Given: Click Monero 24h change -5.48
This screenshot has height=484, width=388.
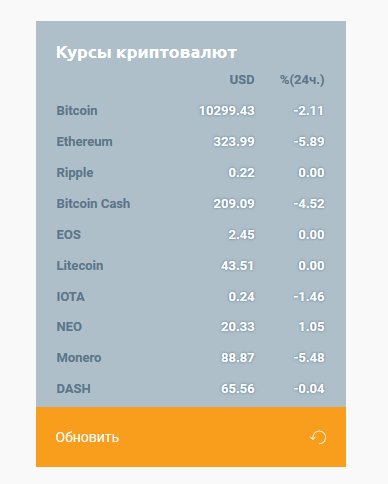Looking at the screenshot, I should 309,358.
